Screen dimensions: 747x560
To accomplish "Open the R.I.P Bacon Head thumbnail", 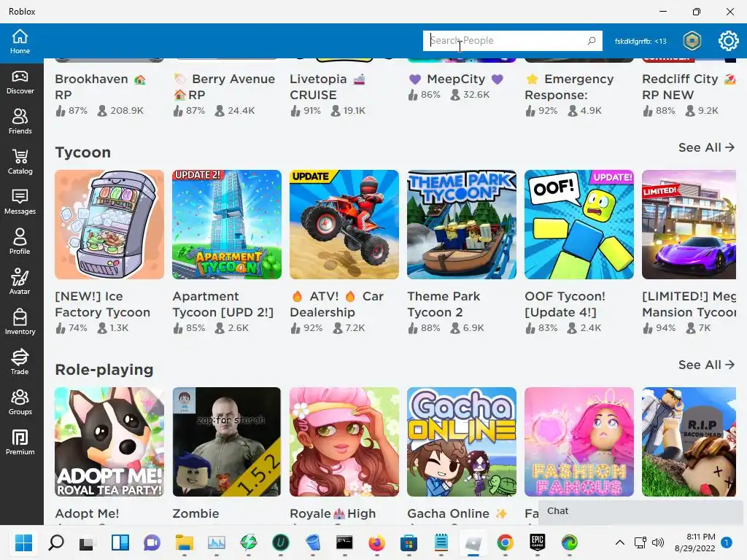I will pos(689,442).
